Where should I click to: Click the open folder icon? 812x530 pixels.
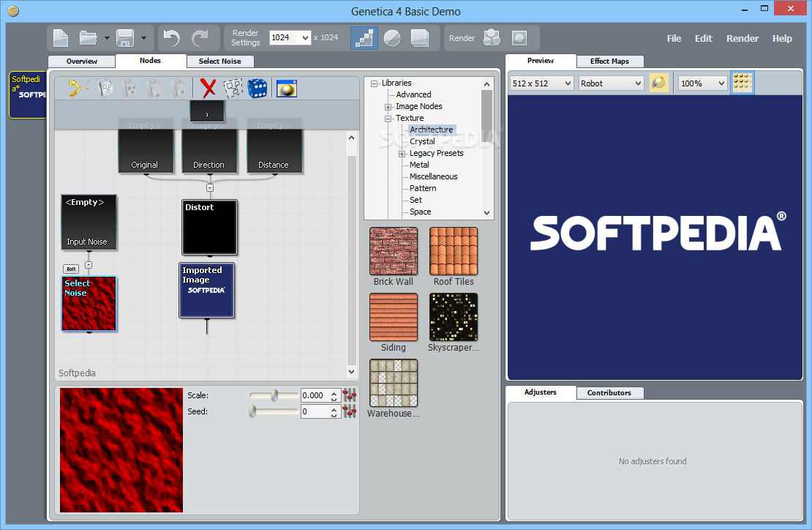(88, 38)
